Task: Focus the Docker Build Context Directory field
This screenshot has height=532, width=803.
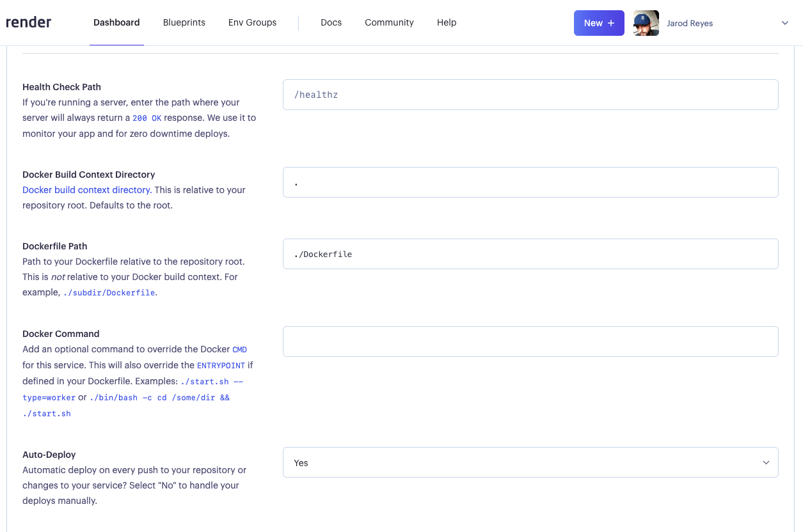Action: 530,182
